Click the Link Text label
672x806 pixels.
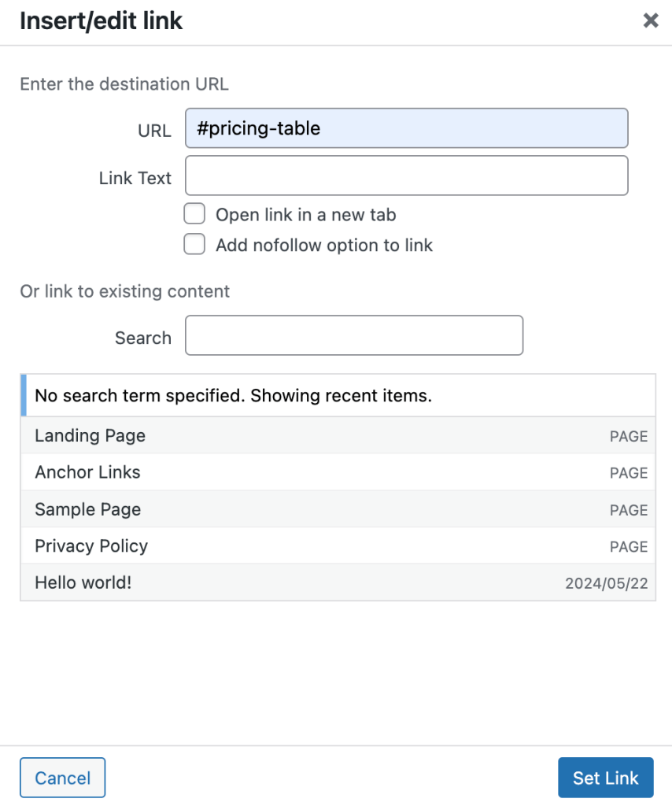(x=135, y=178)
